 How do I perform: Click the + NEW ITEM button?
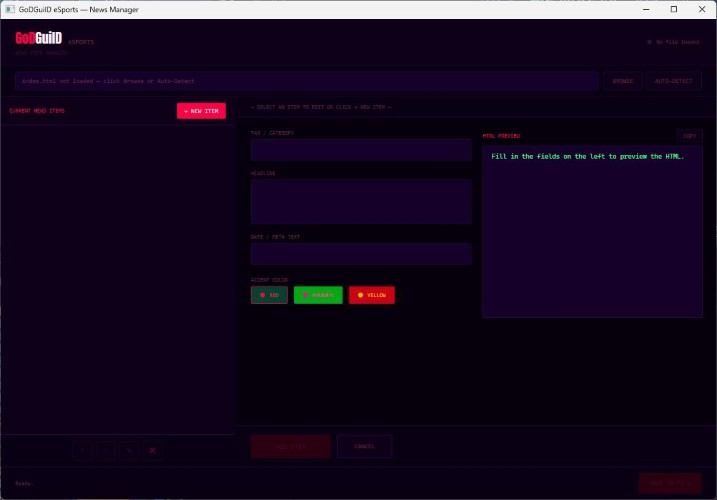201,111
